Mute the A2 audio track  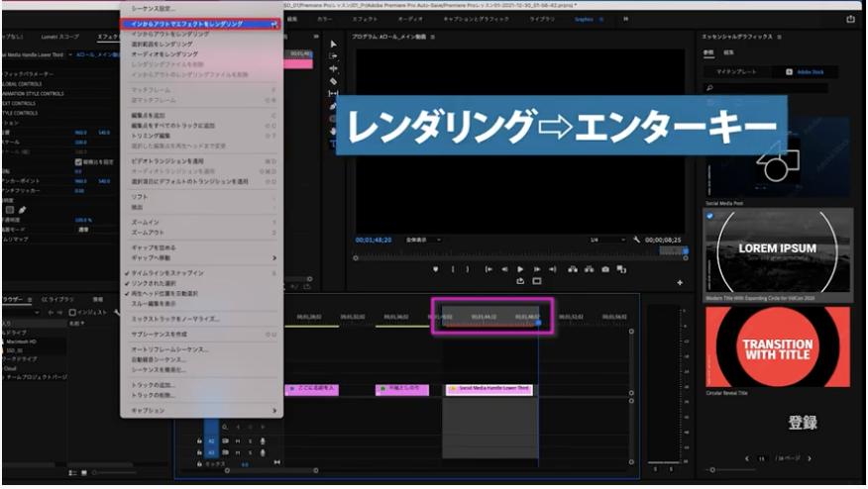tap(238, 440)
